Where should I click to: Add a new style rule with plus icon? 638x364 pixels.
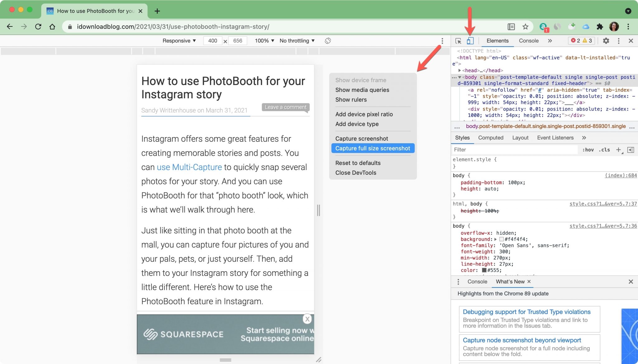point(619,150)
